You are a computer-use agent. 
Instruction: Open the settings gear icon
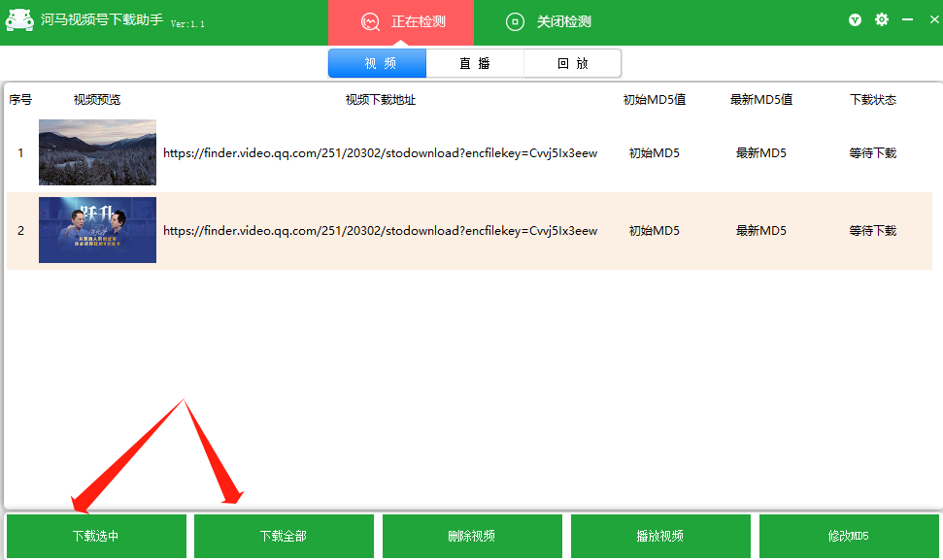point(882,20)
